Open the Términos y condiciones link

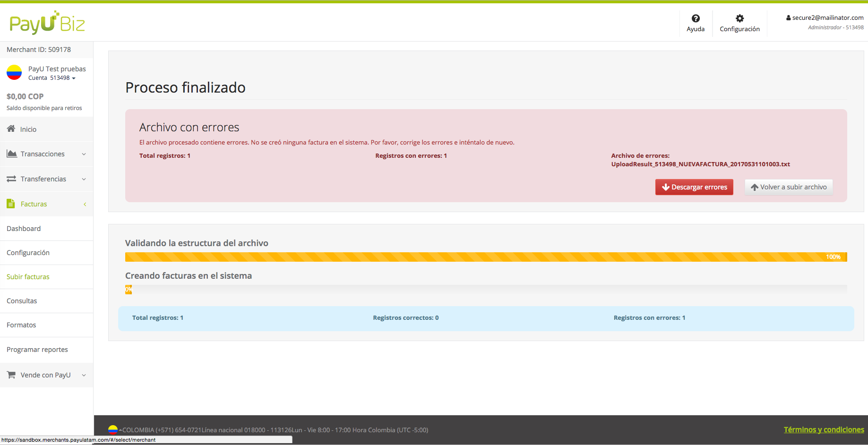click(x=824, y=430)
